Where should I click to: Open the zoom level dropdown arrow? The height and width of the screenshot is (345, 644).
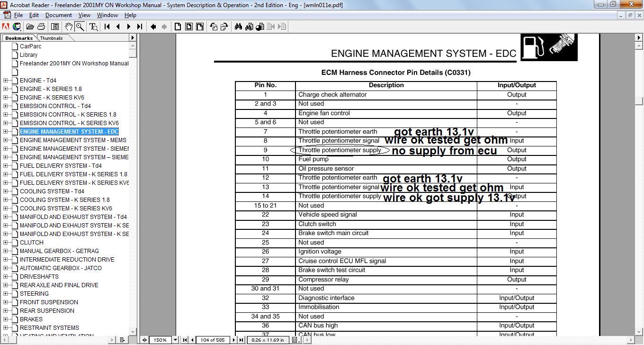(x=175, y=340)
